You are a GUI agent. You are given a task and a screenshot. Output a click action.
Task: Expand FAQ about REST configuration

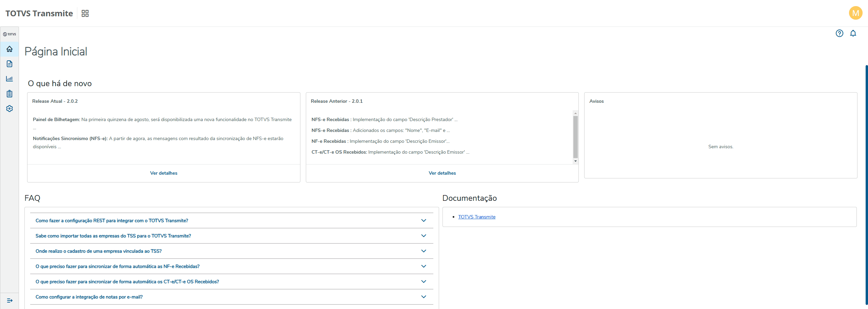pyautogui.click(x=232, y=220)
